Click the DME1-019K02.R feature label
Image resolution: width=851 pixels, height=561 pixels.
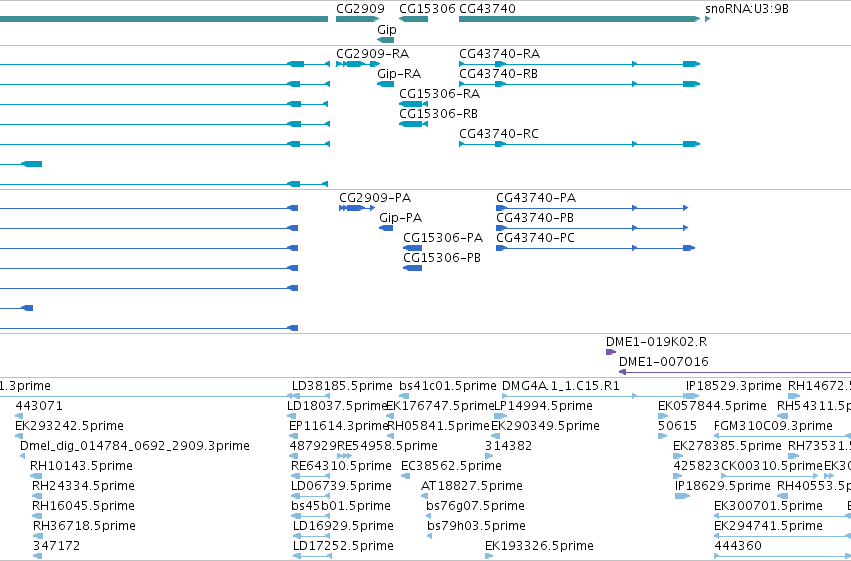657,342
